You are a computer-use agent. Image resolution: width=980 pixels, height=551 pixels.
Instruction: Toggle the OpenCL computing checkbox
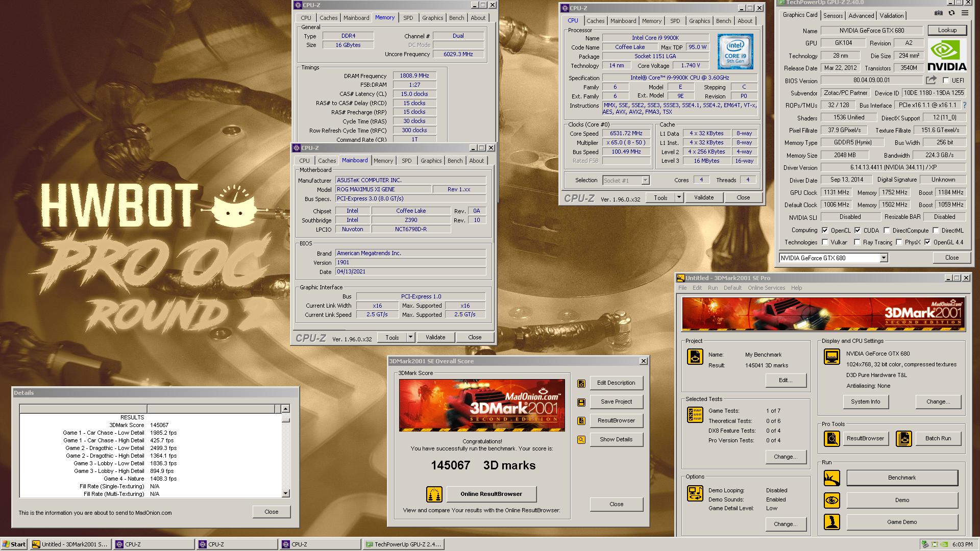825,231
